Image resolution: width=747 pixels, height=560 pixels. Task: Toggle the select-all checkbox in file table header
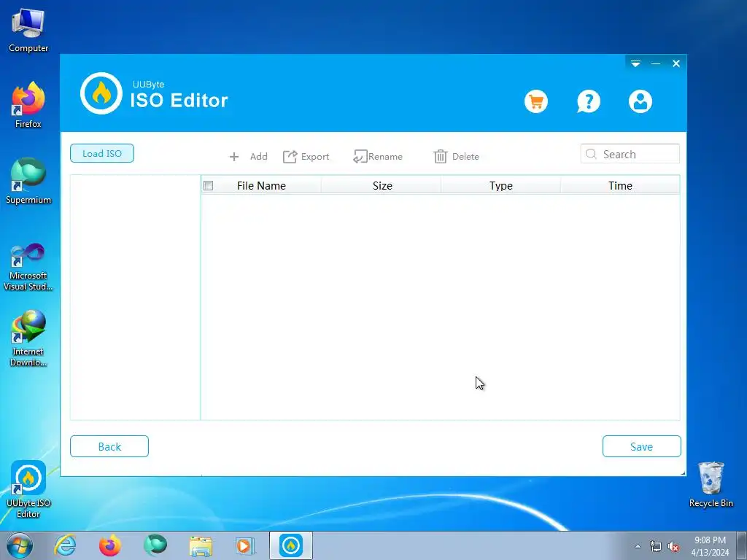click(208, 186)
